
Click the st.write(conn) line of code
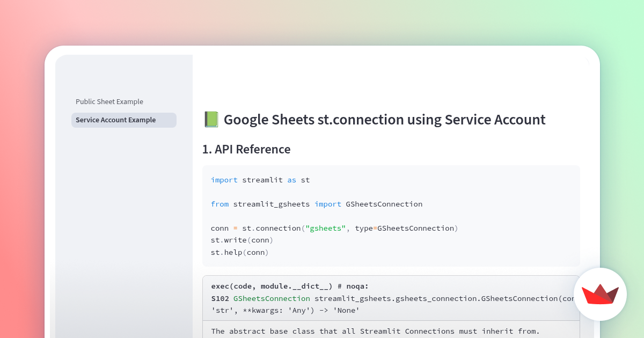coord(241,240)
